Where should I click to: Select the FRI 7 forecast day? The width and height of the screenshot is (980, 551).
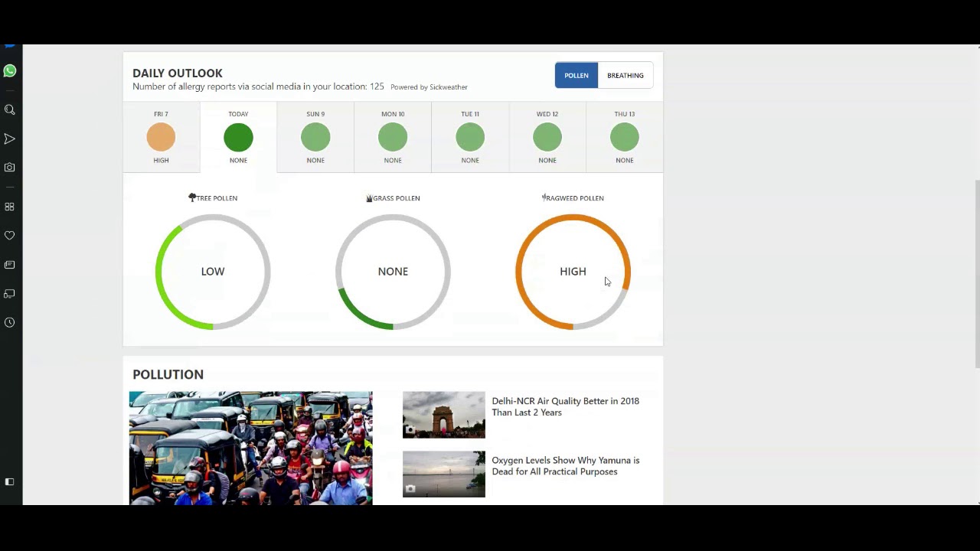point(161,137)
